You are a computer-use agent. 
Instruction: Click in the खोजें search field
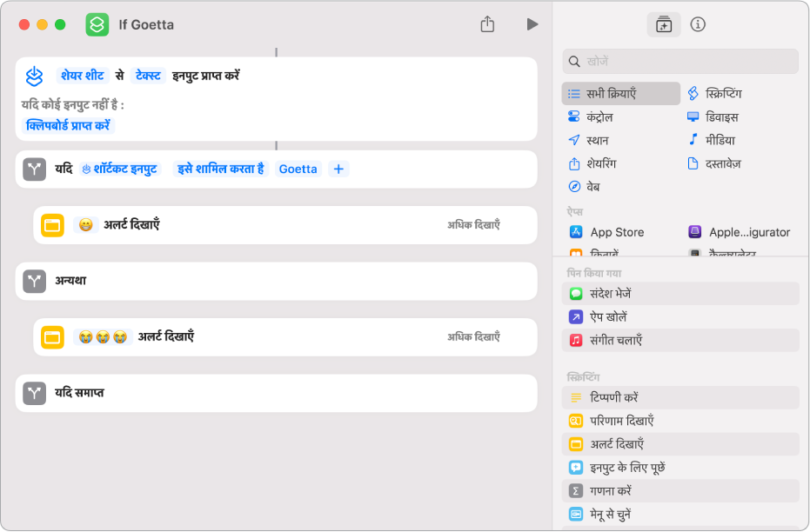click(x=680, y=62)
